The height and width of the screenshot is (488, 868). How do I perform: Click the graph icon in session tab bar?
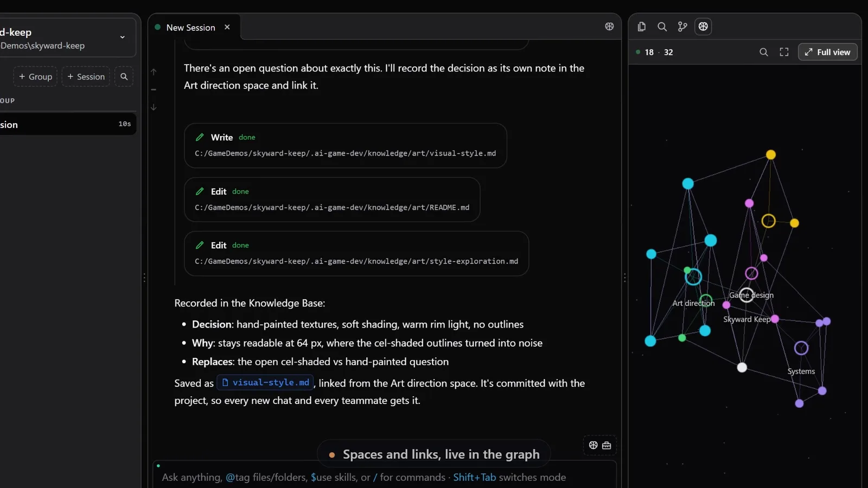[609, 27]
